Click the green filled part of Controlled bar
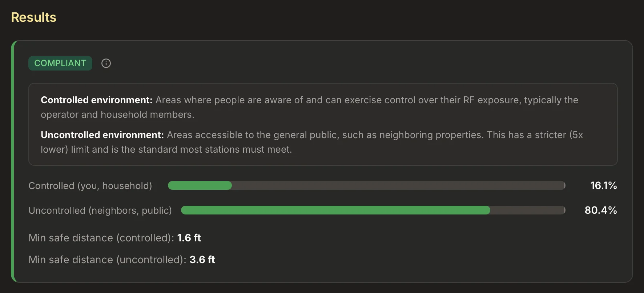644x293 pixels. (x=200, y=185)
